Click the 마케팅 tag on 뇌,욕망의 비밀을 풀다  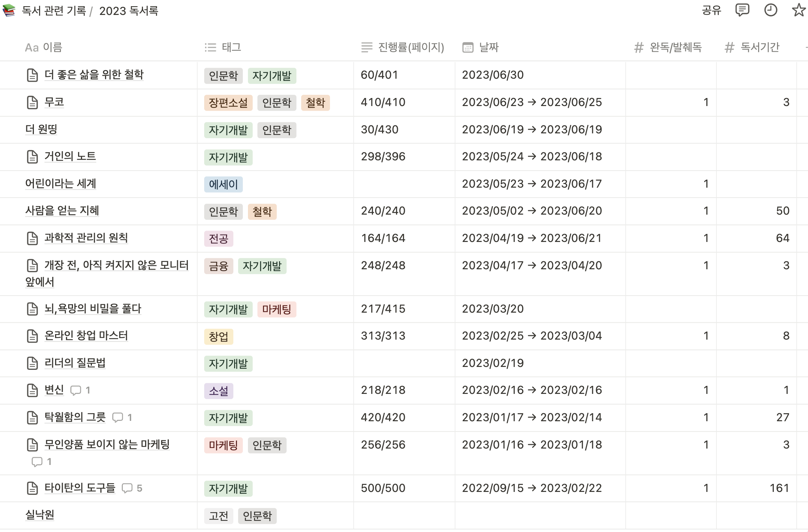[277, 309]
